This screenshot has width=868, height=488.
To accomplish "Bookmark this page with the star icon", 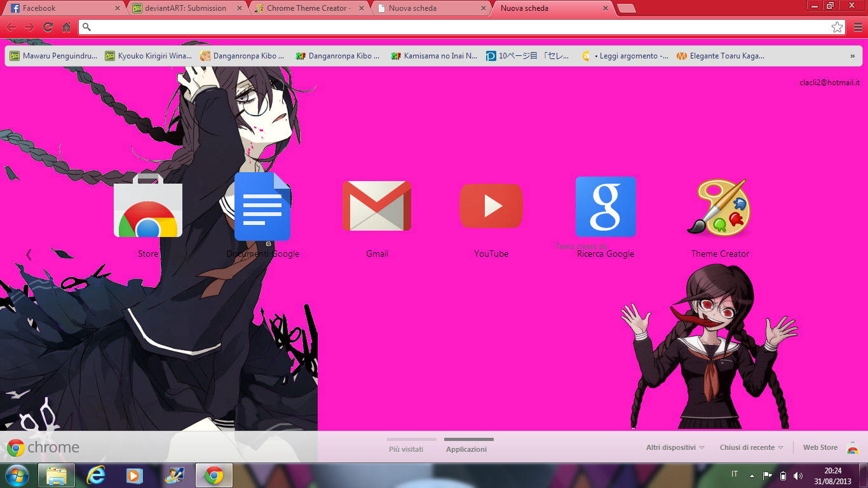I will pyautogui.click(x=837, y=27).
